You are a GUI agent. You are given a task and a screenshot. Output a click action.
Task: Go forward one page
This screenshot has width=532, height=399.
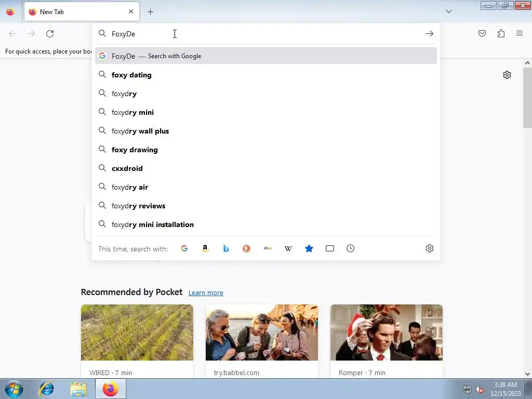pos(31,34)
